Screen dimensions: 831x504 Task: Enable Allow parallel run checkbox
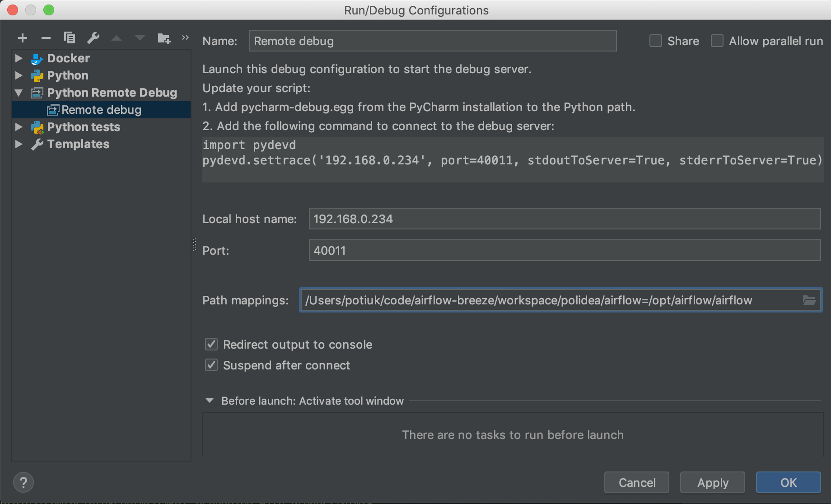tap(717, 41)
